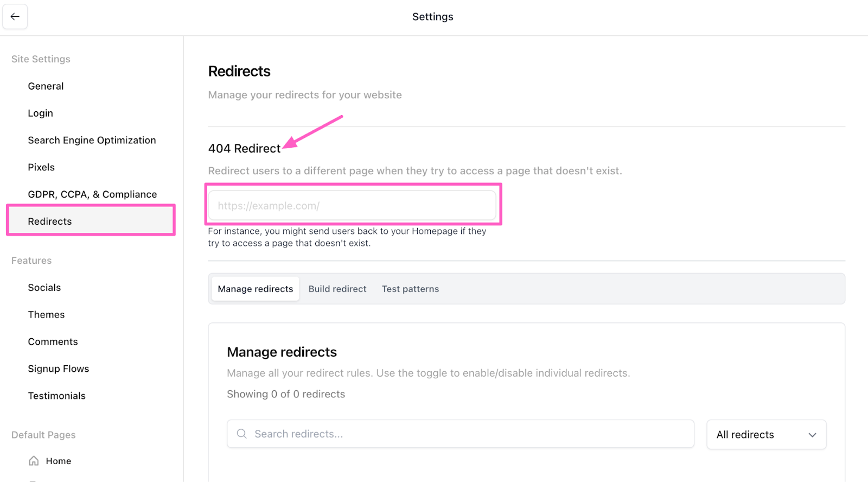Open the Test patterns tab
Screen dimensions: 868x482
(x=410, y=289)
